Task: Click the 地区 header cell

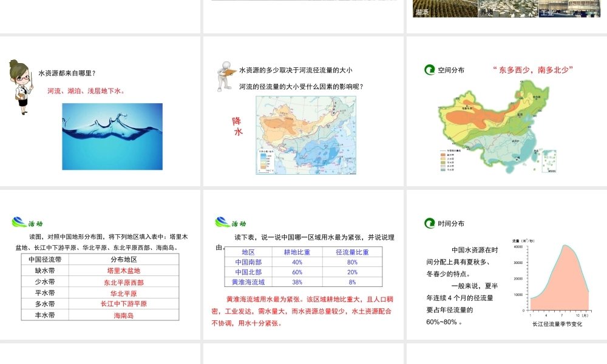Action: pos(248,252)
